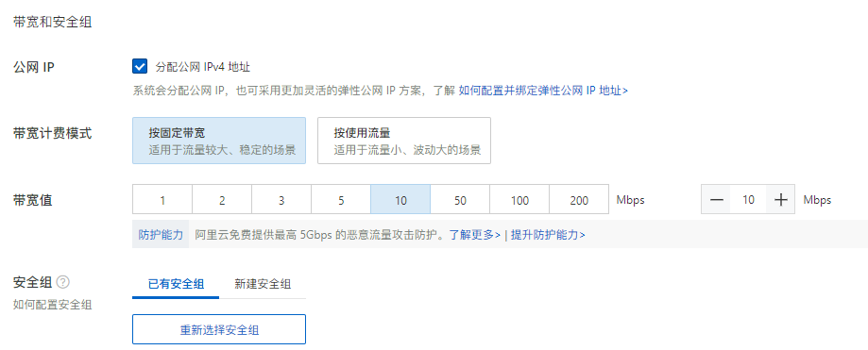Click the help question mark beside 安全组

(x=63, y=282)
